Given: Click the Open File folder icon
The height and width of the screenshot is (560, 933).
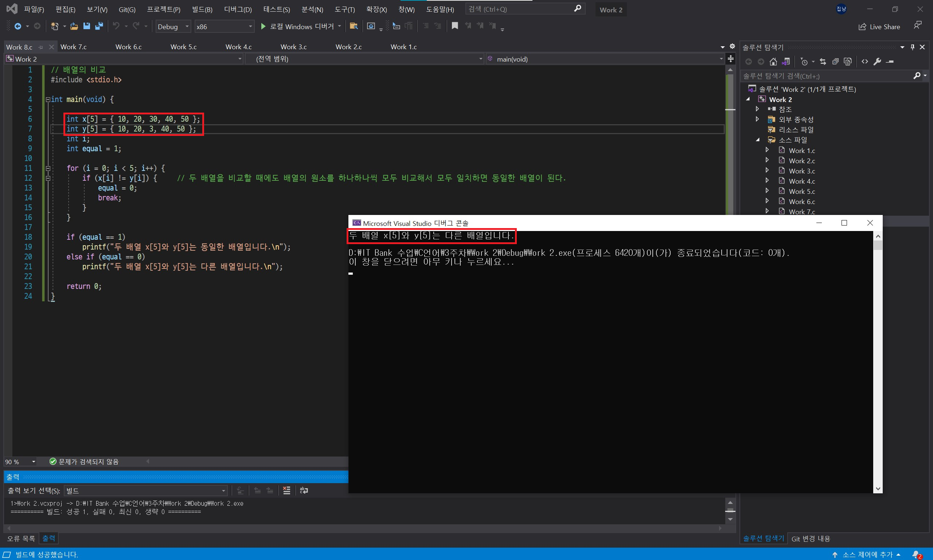Looking at the screenshot, I should [x=74, y=26].
